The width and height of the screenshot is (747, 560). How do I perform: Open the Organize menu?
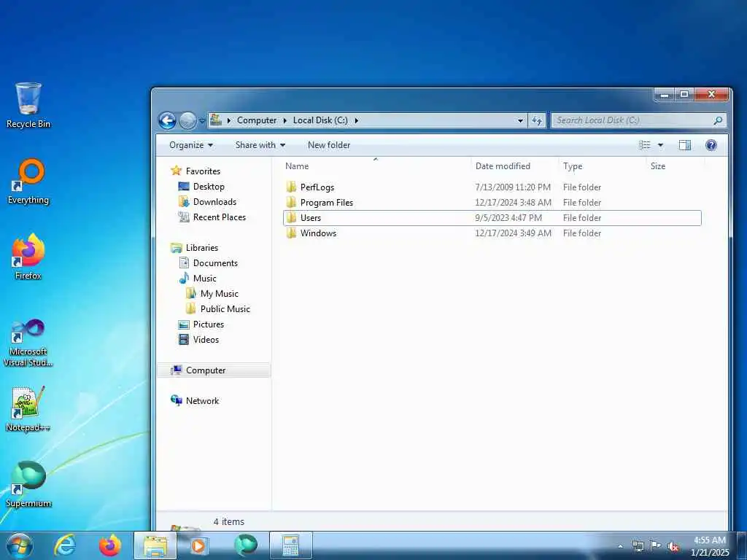pyautogui.click(x=191, y=145)
